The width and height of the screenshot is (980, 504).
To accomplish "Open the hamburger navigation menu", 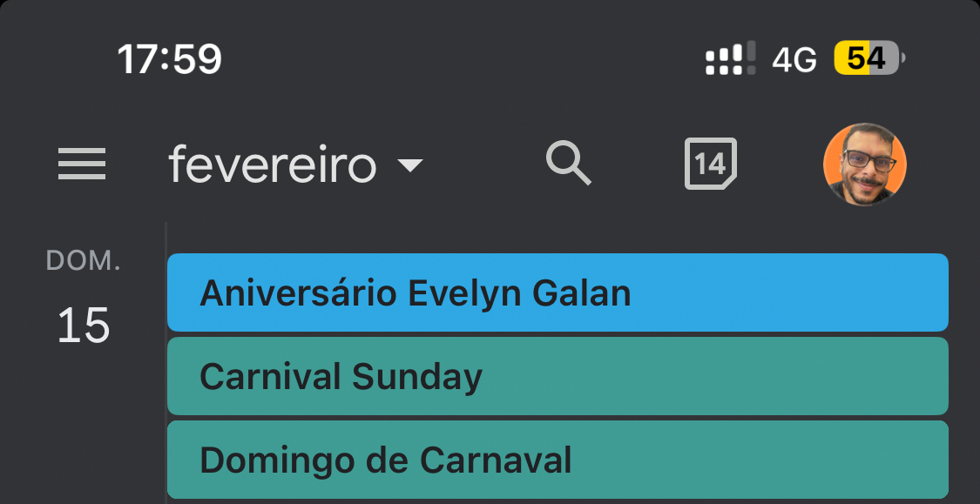I will [x=82, y=165].
